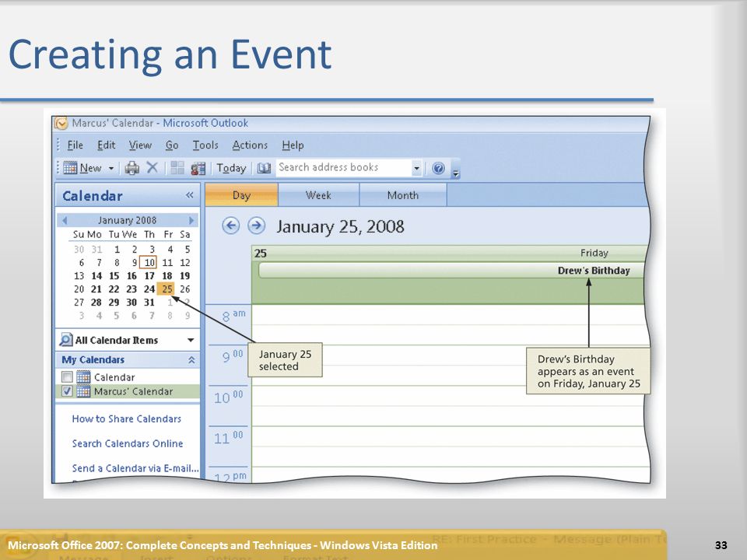
Task: Open the Tools menu
Action: 205,145
